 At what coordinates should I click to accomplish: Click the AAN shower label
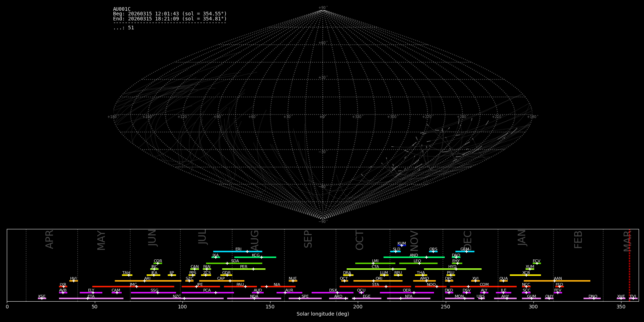point(558,279)
